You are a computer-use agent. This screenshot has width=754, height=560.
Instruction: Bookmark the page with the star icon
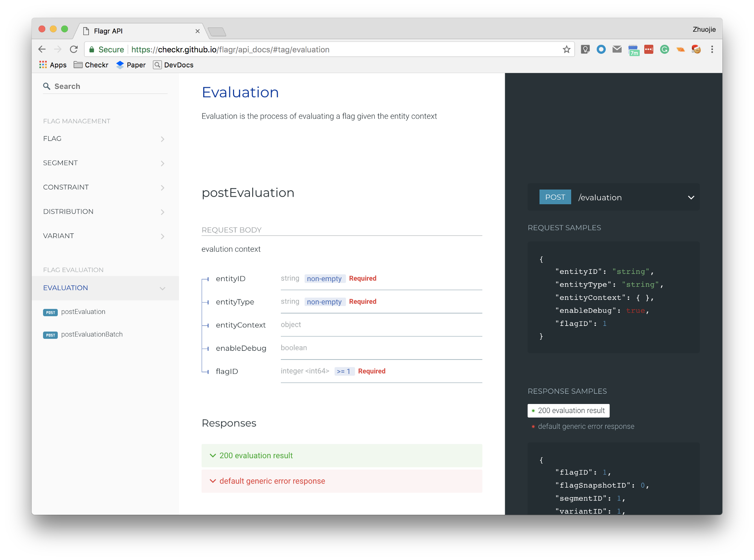pyautogui.click(x=566, y=49)
